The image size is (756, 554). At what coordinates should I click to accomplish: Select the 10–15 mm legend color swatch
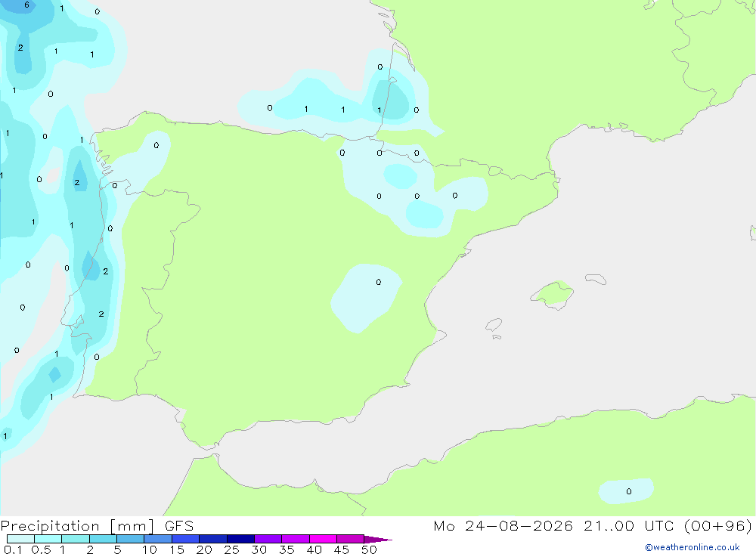(x=158, y=539)
